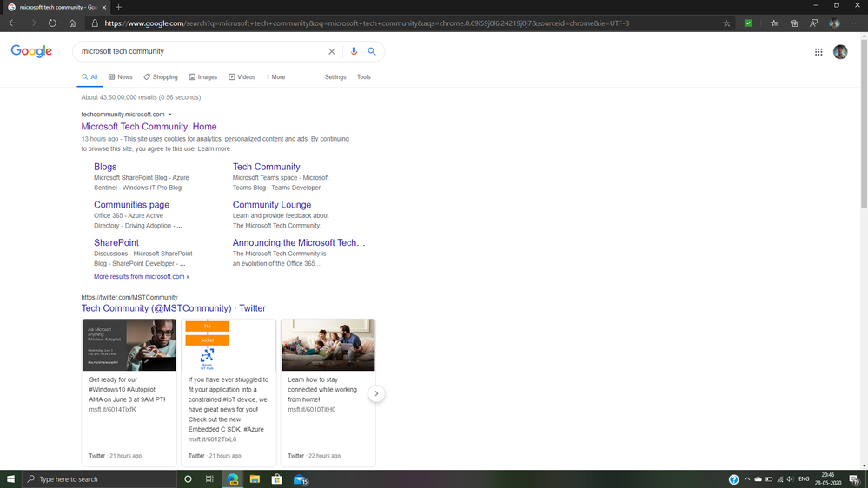
Task: Click Windows Type here to search box
Action: coord(100,479)
